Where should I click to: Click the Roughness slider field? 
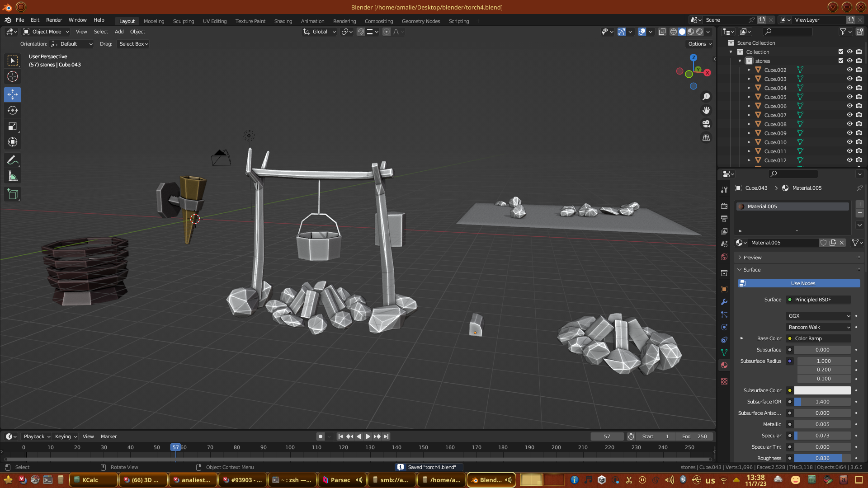(822, 458)
